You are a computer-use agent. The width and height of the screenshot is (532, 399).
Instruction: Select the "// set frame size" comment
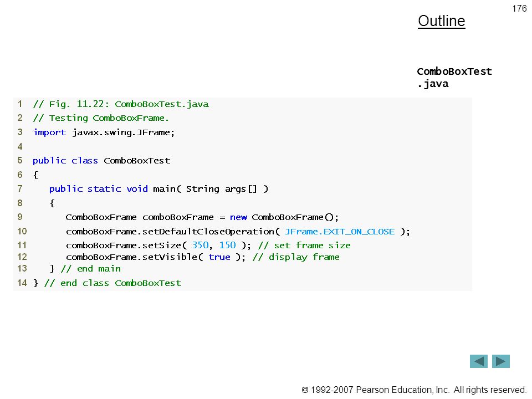pos(304,245)
